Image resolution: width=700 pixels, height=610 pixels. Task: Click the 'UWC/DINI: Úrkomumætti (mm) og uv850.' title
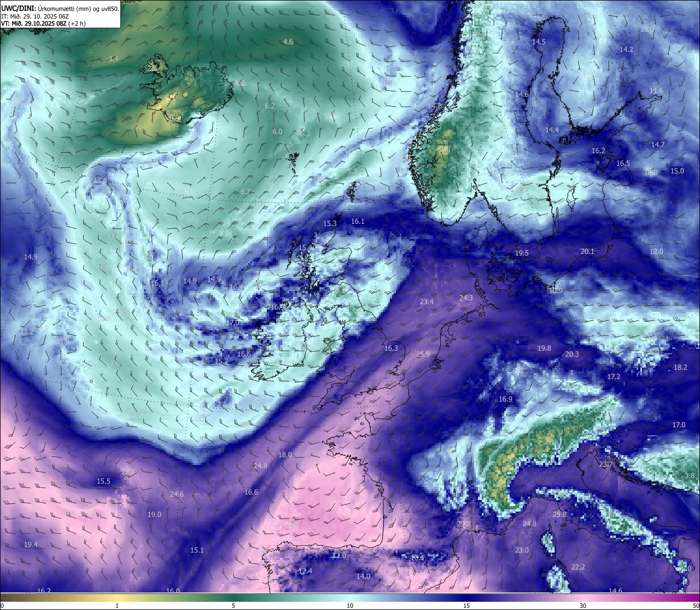point(60,8)
